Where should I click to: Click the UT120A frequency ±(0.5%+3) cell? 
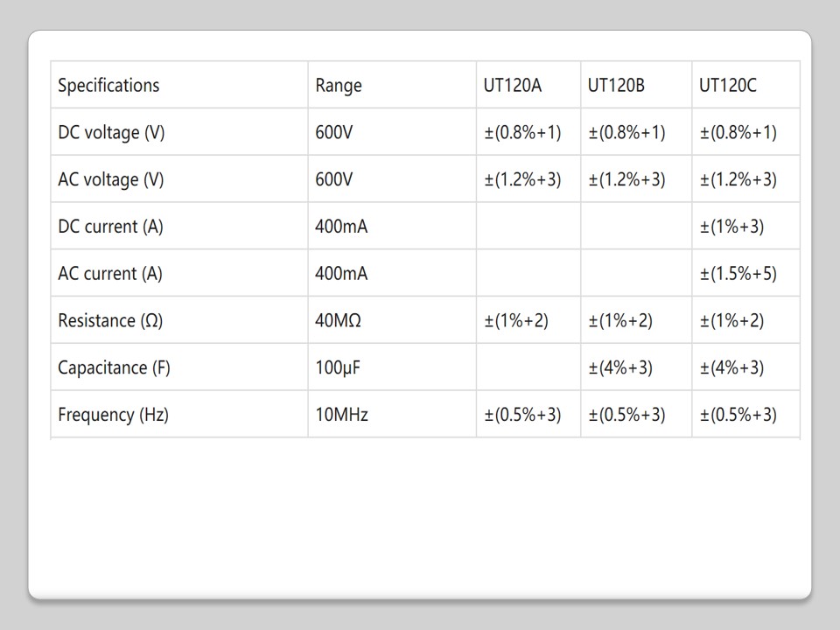click(522, 415)
